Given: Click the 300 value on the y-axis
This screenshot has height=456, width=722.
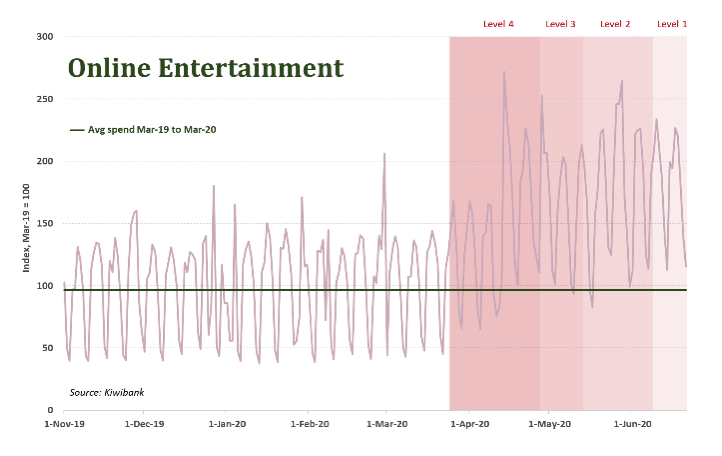Looking at the screenshot, I should point(44,37).
